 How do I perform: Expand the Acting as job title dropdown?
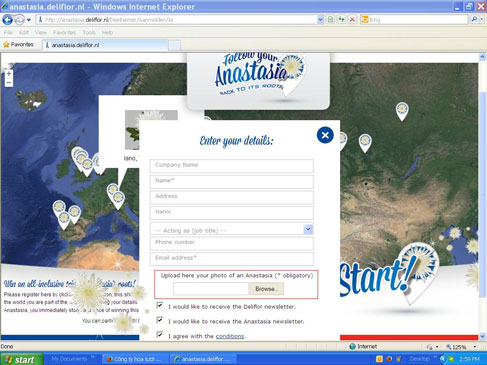(x=308, y=229)
